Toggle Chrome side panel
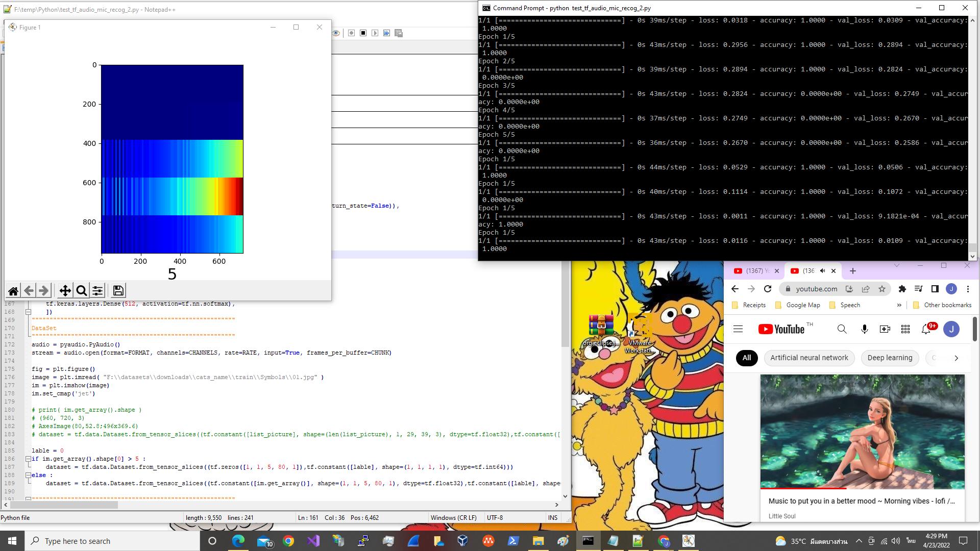980x551 pixels. pos(935,289)
